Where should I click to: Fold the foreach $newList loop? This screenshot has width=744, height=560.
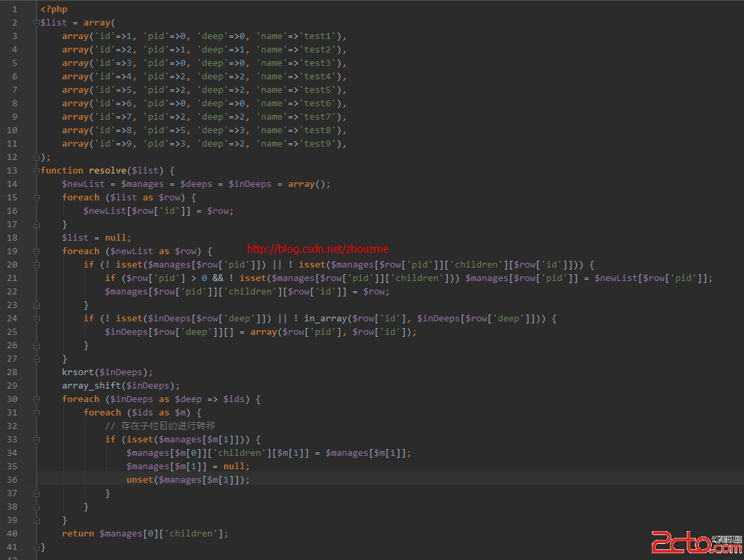pos(36,251)
